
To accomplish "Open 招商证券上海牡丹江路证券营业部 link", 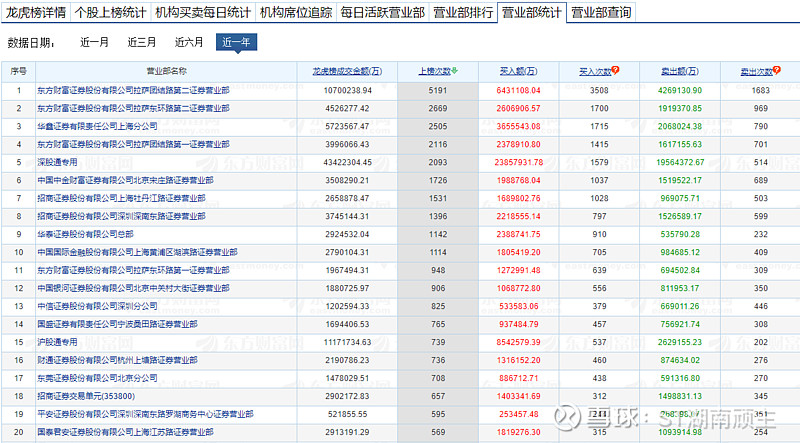I will coord(121,198).
